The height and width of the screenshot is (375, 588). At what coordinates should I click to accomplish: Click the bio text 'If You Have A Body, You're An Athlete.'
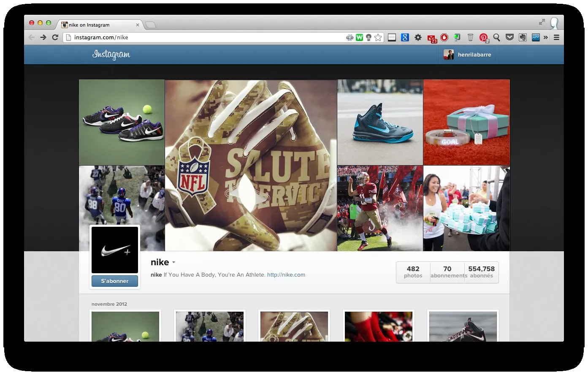point(214,275)
